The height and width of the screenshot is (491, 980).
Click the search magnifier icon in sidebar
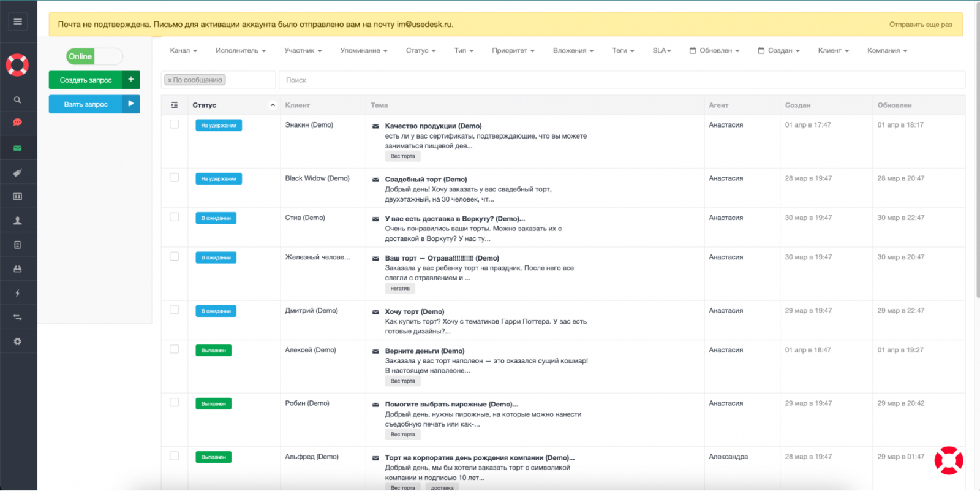(18, 100)
